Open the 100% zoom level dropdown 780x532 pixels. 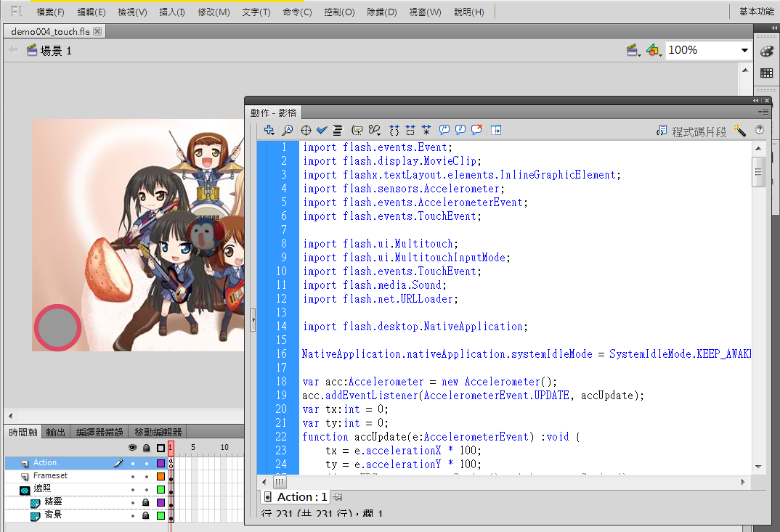pyautogui.click(x=744, y=50)
